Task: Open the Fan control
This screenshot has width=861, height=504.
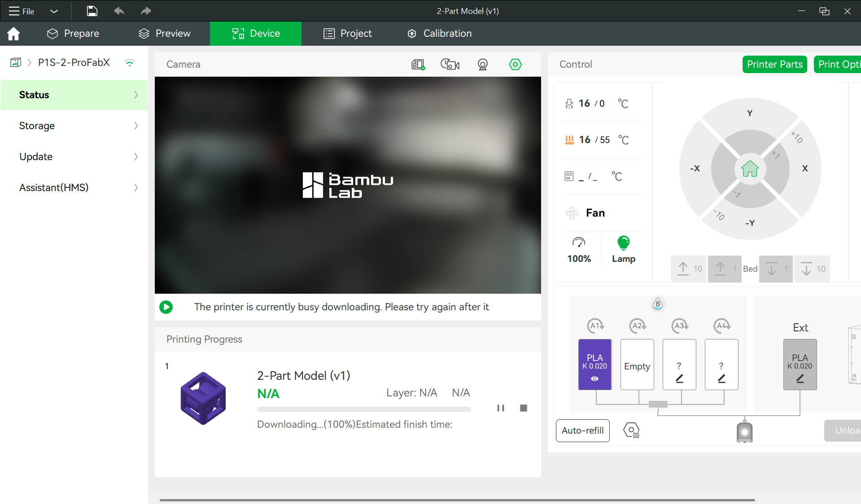Action: coord(586,213)
